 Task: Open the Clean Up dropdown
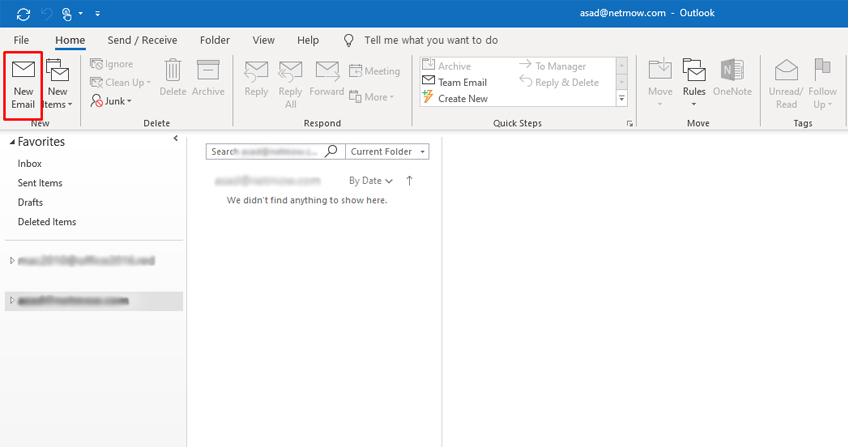pos(120,82)
